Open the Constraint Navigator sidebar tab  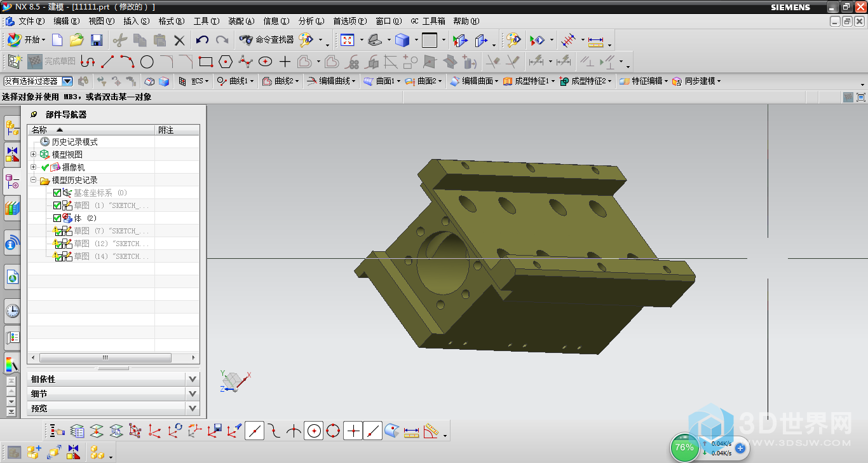tap(12, 155)
